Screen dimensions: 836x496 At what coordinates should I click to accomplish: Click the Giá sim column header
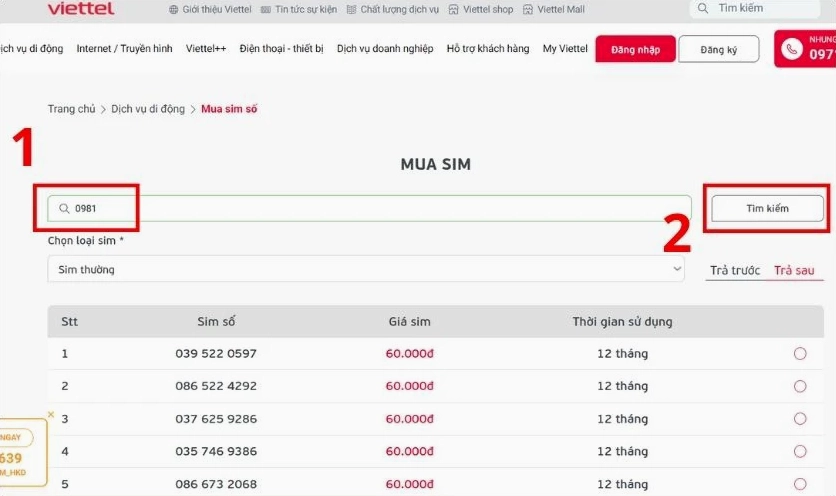click(x=409, y=322)
